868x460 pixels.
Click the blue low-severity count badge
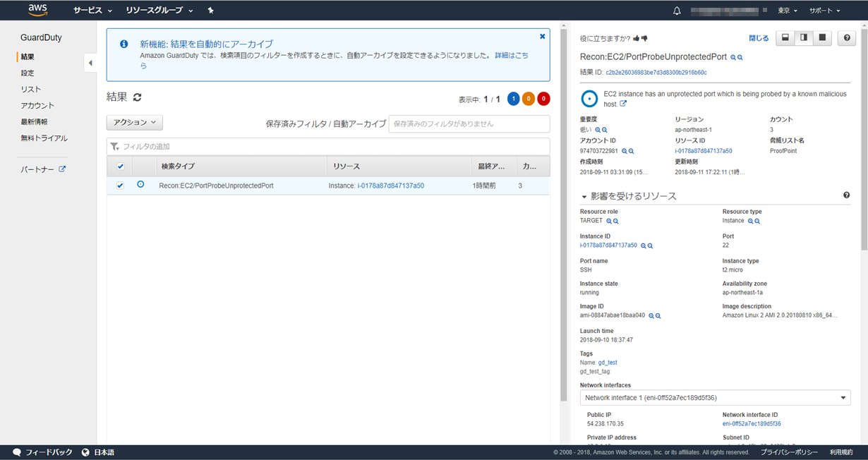tap(513, 99)
